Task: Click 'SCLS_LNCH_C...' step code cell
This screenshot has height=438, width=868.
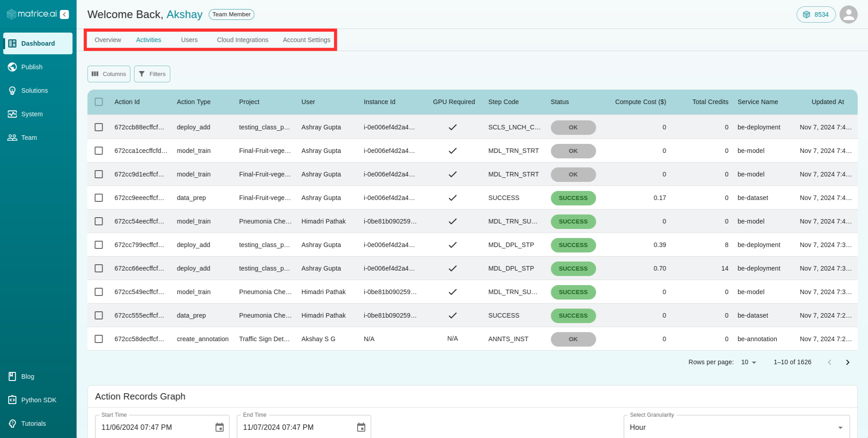Action: 514,127
